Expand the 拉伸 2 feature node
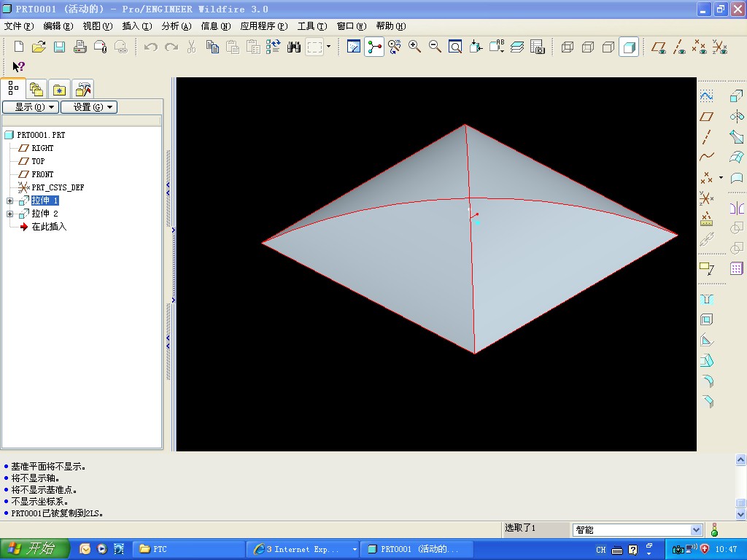The image size is (747, 560). coord(9,214)
